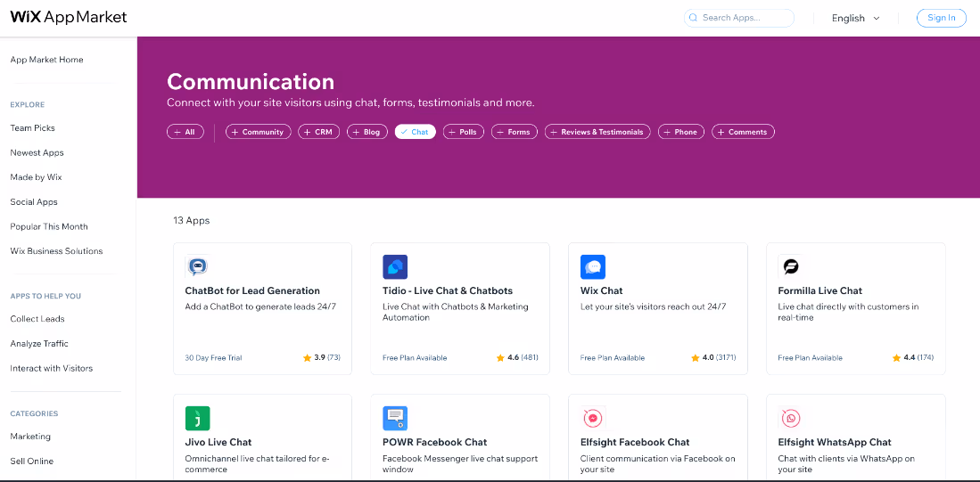Open Collect Leads in the sidebar
The image size is (980, 482).
(x=37, y=319)
